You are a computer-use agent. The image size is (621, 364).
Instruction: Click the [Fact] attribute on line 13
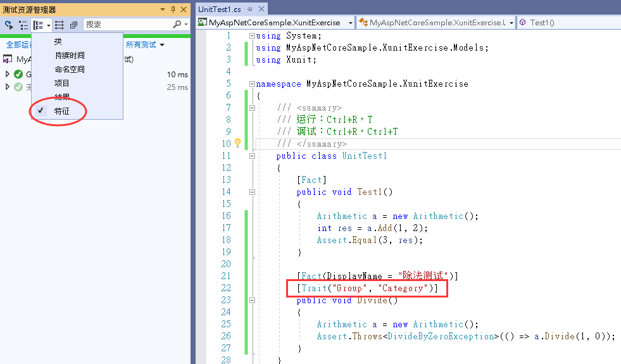pyautogui.click(x=311, y=180)
